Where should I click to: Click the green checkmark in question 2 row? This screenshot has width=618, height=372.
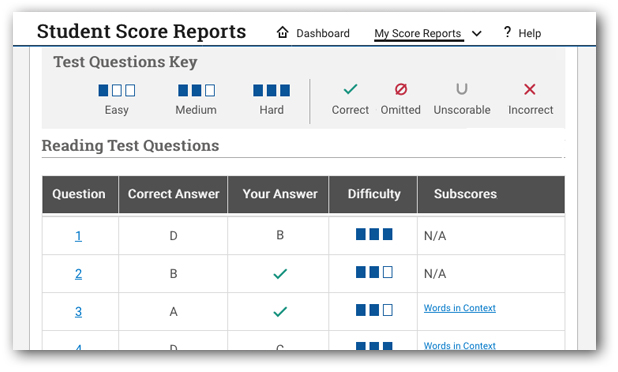click(x=280, y=273)
